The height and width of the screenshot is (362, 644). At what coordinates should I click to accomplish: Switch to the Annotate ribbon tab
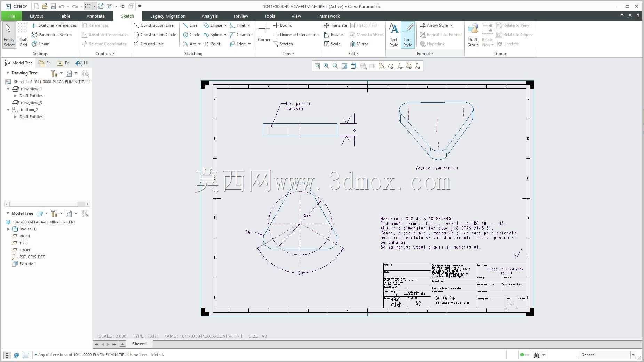95,16
